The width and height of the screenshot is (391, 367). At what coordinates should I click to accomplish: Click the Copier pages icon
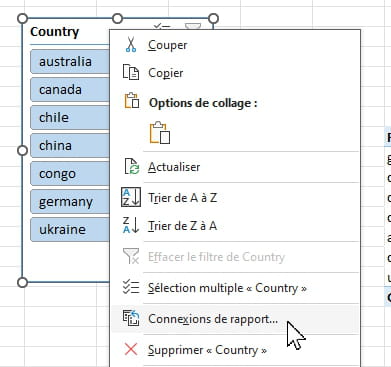(131, 72)
